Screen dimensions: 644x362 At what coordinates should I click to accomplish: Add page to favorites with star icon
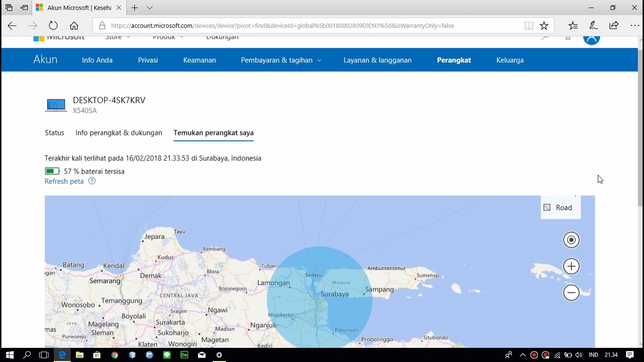pos(544,26)
